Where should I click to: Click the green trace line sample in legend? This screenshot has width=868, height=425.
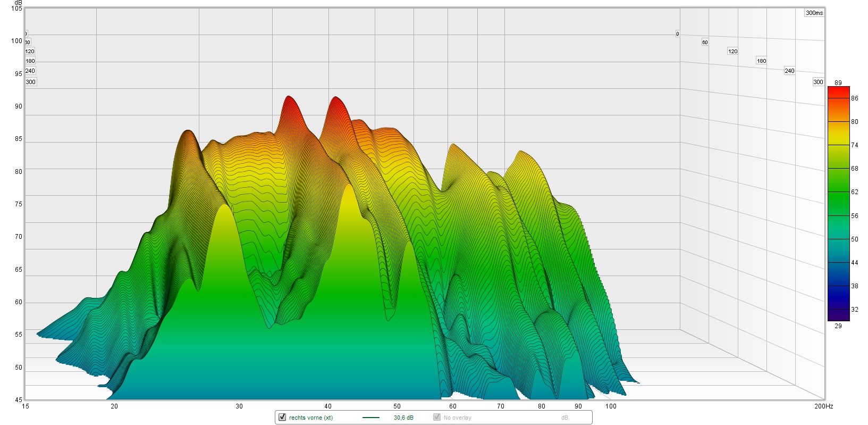[x=370, y=418]
